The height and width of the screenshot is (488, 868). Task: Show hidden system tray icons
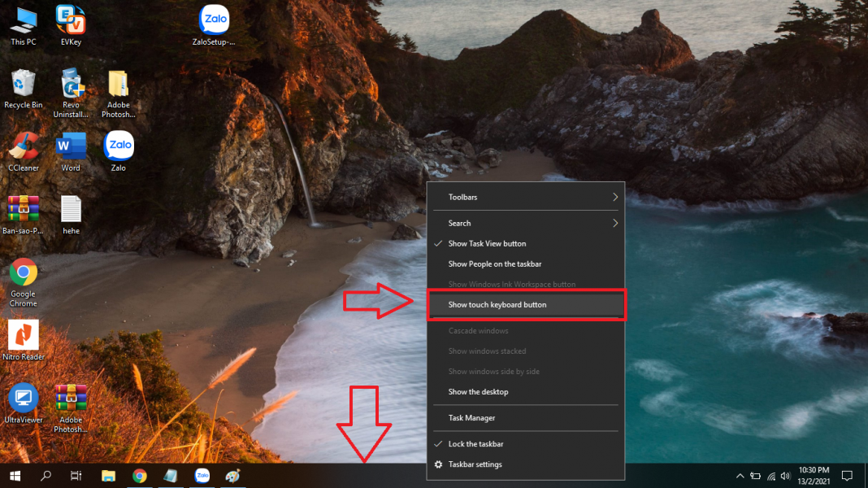pyautogui.click(x=740, y=476)
